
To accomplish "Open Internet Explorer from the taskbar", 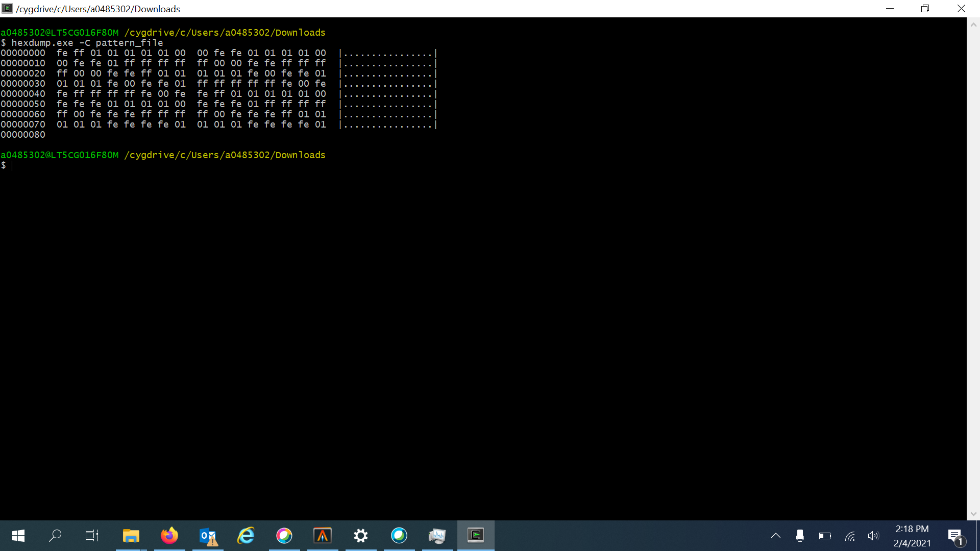I will pos(246,536).
